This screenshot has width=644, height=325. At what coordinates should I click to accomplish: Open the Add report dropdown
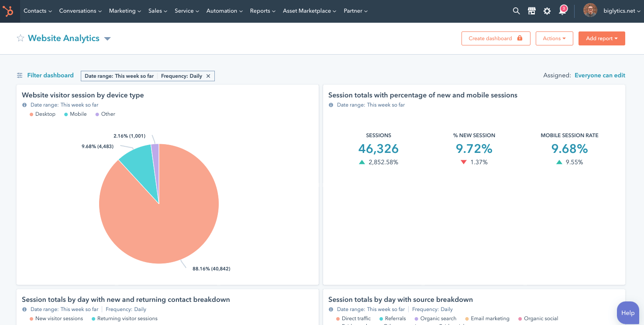(x=602, y=38)
